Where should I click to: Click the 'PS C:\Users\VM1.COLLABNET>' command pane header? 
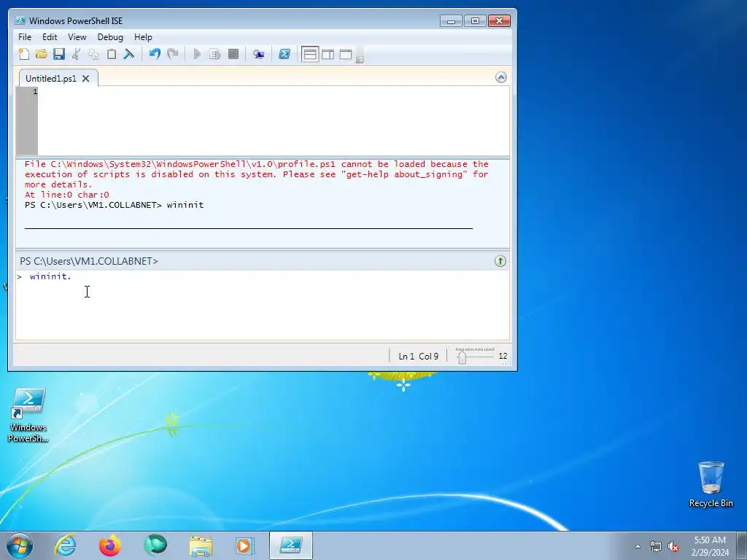[x=89, y=261]
